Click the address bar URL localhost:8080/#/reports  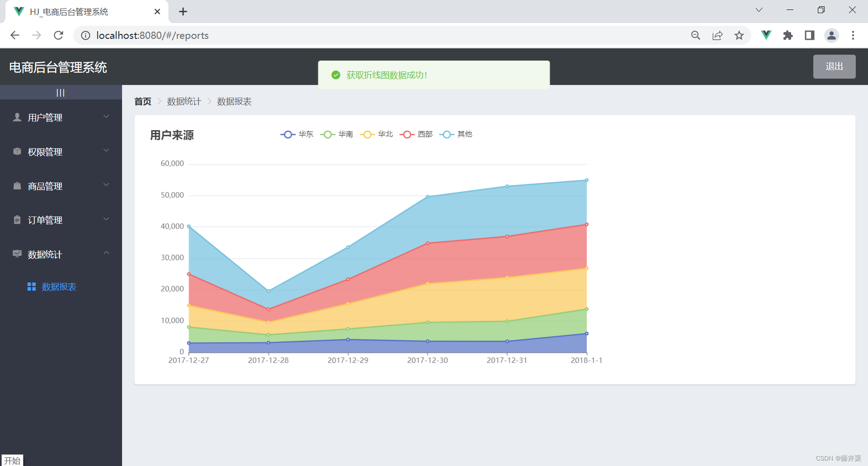152,35
